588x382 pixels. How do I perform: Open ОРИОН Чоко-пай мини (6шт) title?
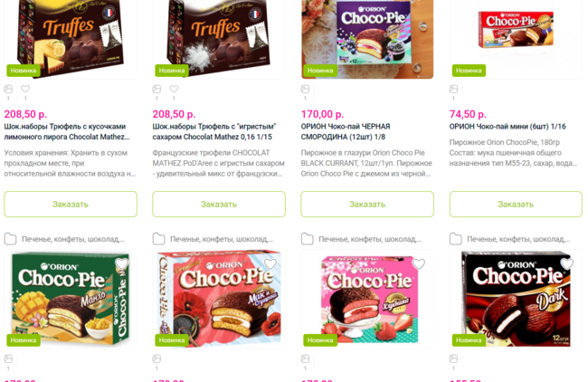click(x=507, y=127)
